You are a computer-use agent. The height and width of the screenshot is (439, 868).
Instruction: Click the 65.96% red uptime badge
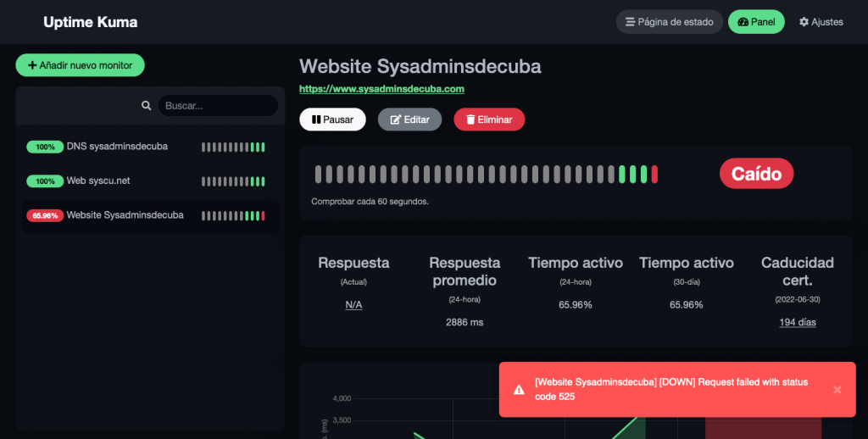pos(45,216)
